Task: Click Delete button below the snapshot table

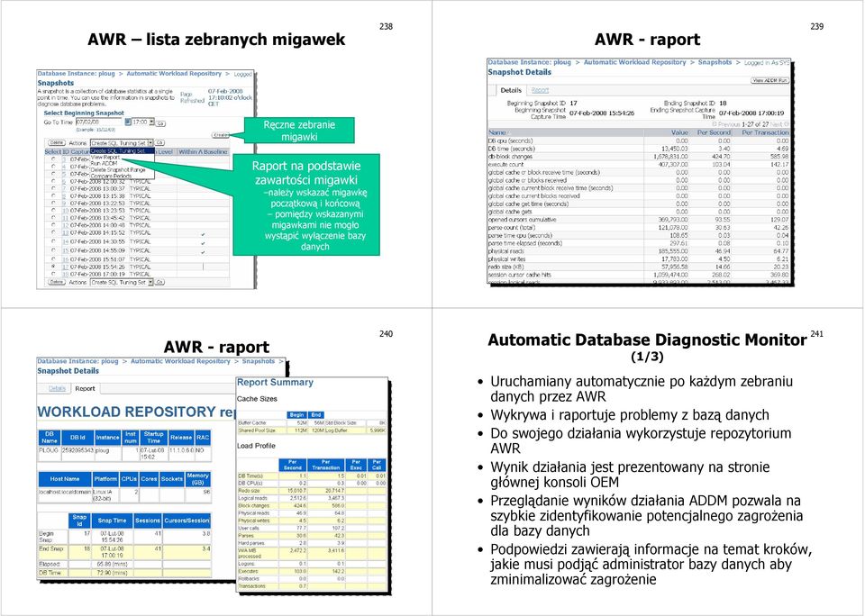Action: coord(57,282)
